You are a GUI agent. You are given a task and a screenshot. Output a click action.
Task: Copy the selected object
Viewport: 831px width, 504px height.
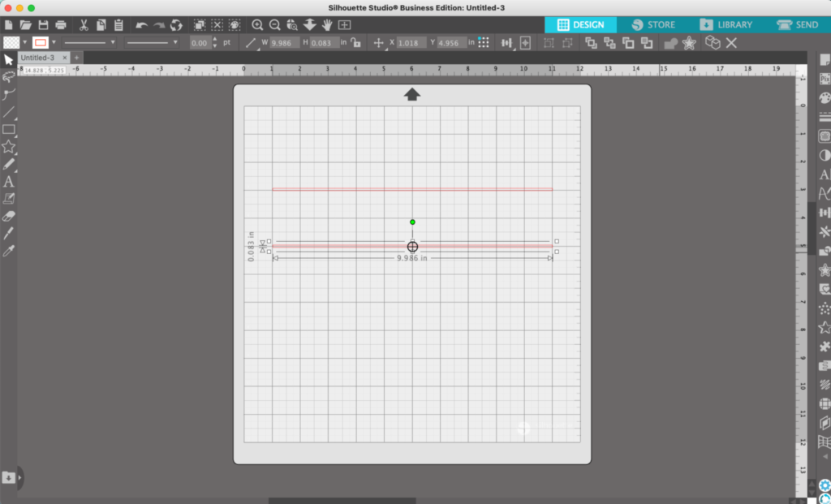point(101,25)
